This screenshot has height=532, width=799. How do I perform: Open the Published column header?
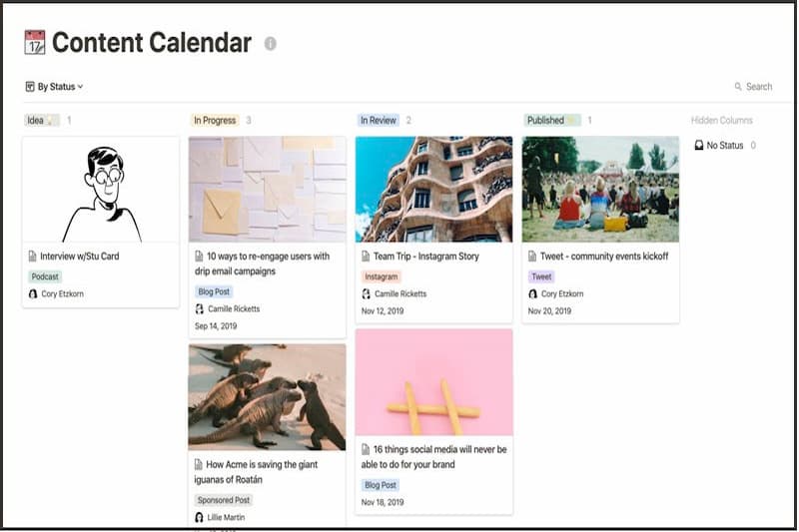(x=545, y=121)
